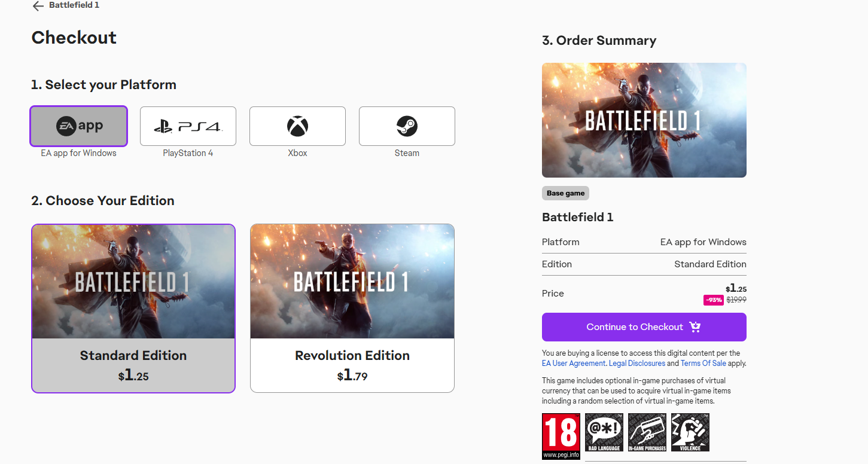Click the Violence descriptor icon

point(690,432)
